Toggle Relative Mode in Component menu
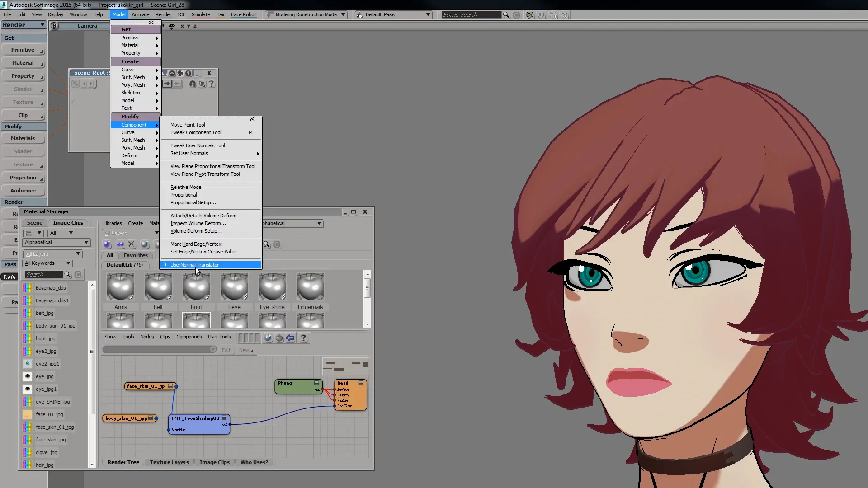868x488 pixels. click(x=186, y=187)
